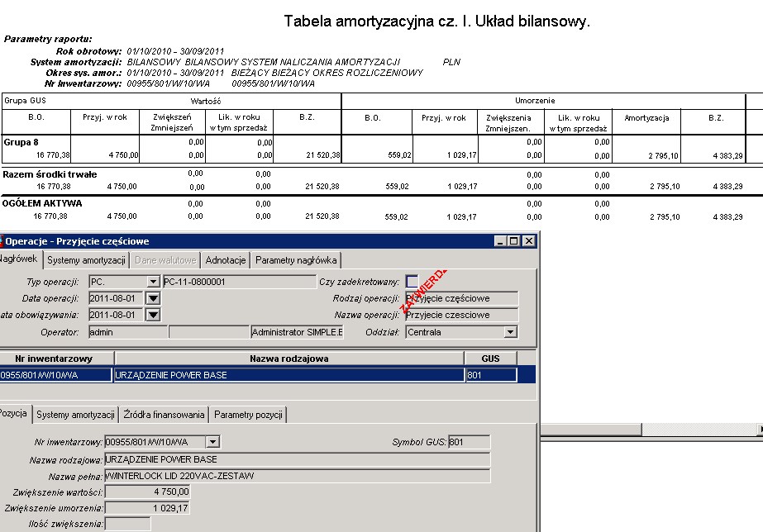
Task: Open the Oddział Centrala dropdown
Action: click(510, 332)
